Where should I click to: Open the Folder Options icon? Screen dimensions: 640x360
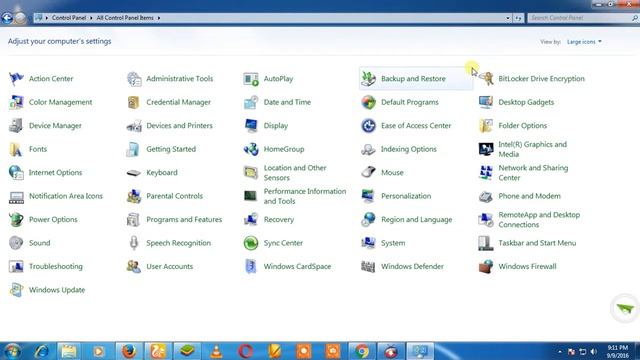pyautogui.click(x=486, y=125)
